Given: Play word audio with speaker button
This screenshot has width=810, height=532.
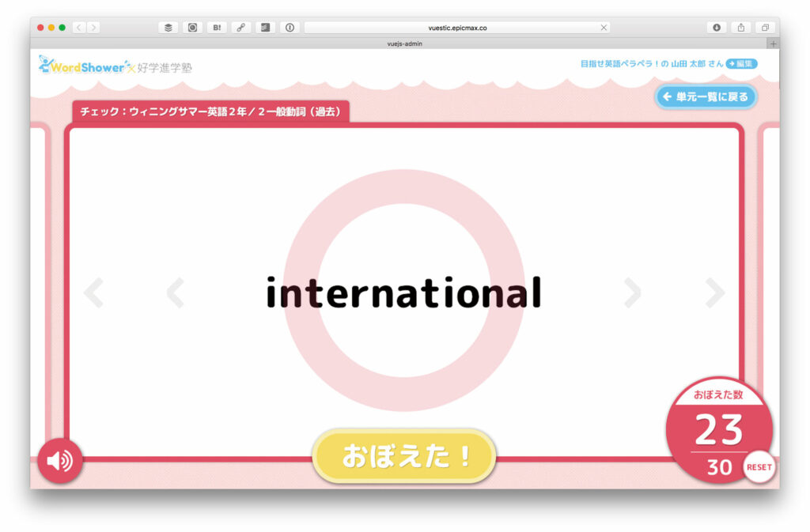Looking at the screenshot, I should click(60, 460).
